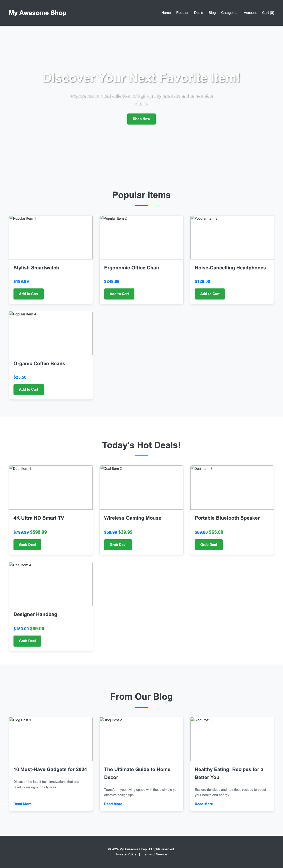The image size is (283, 868).
Task: Add Organic Coffee Beans to cart
Action: (x=28, y=390)
